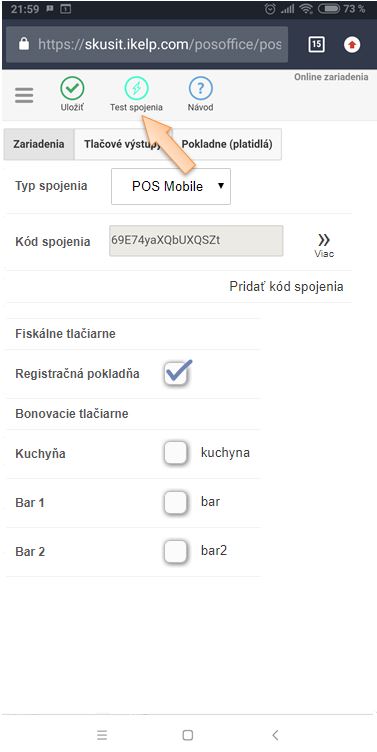Click the Uložiť save checkmark icon
Viewport: 377px width, 752px height.
pos(72,88)
